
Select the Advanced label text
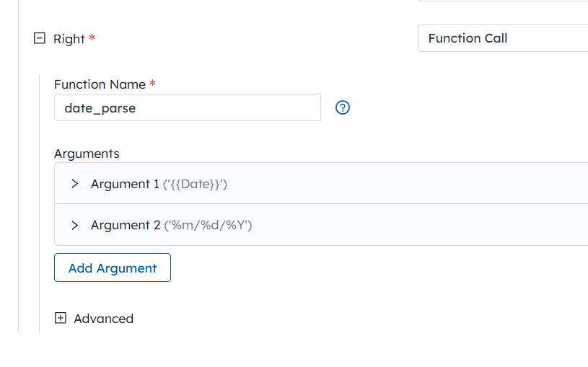(103, 319)
